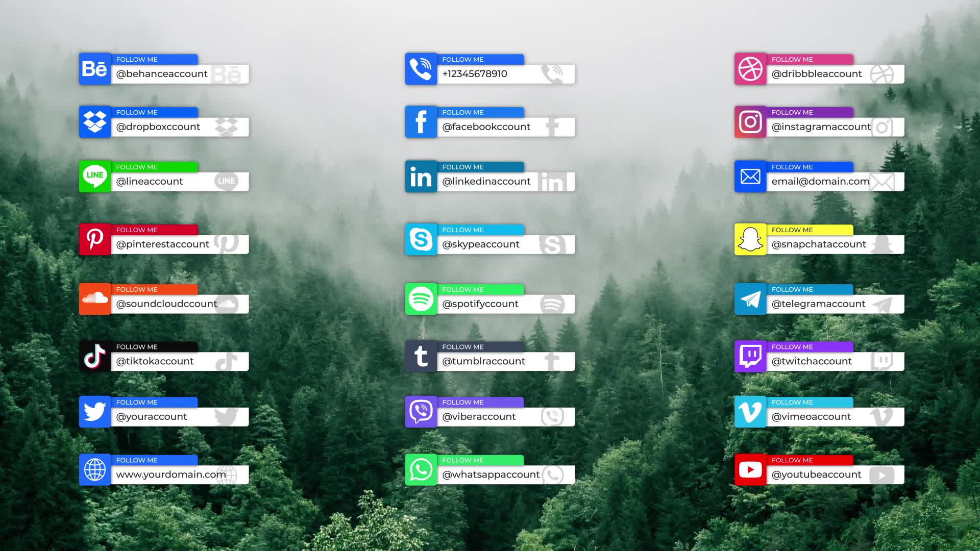Click the Behance icon

94,67
